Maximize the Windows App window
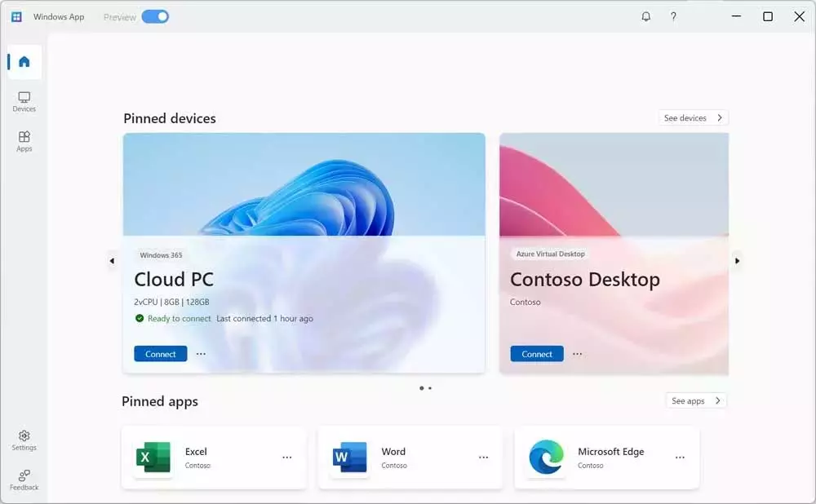This screenshot has height=504, width=816. pyautogui.click(x=768, y=16)
